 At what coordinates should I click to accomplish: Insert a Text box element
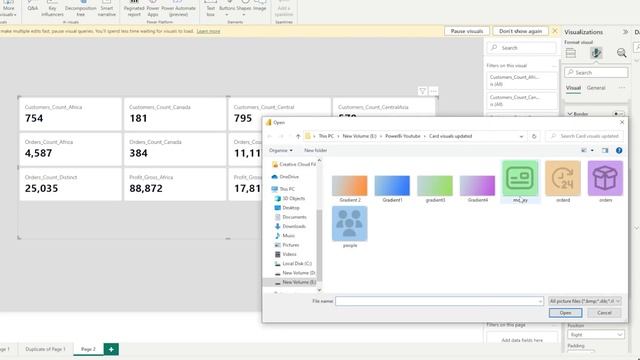pos(211,9)
